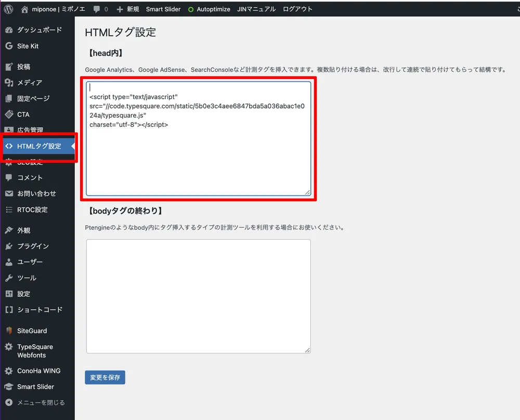Open the site home icon for miponoe
The width and height of the screenshot is (520, 420).
pos(24,9)
